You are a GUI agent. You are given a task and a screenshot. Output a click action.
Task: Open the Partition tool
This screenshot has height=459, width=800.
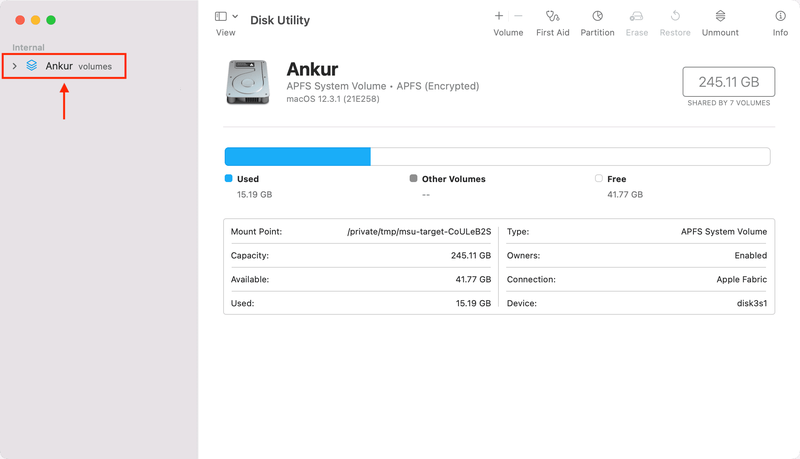click(x=597, y=24)
